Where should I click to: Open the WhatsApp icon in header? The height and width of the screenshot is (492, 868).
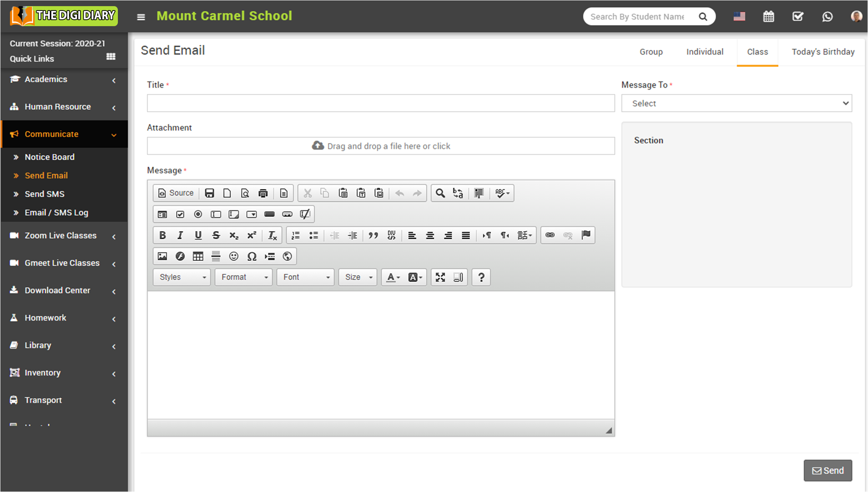tap(827, 17)
